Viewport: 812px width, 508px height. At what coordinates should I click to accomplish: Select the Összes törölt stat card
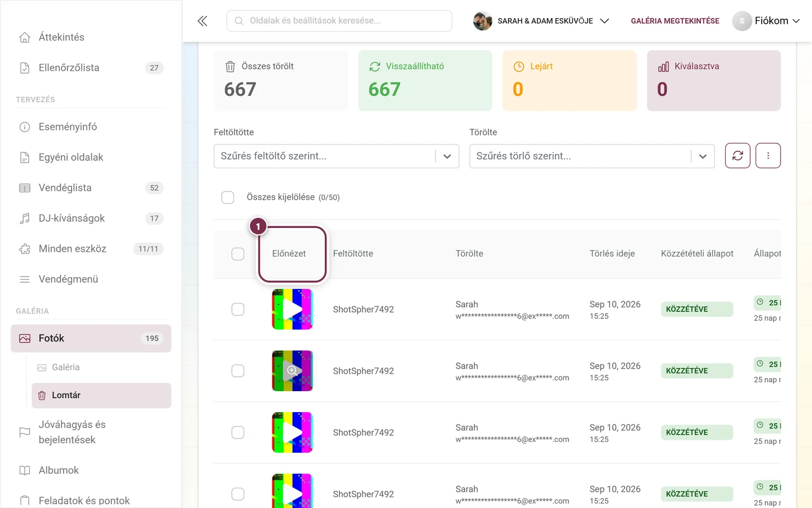281,81
